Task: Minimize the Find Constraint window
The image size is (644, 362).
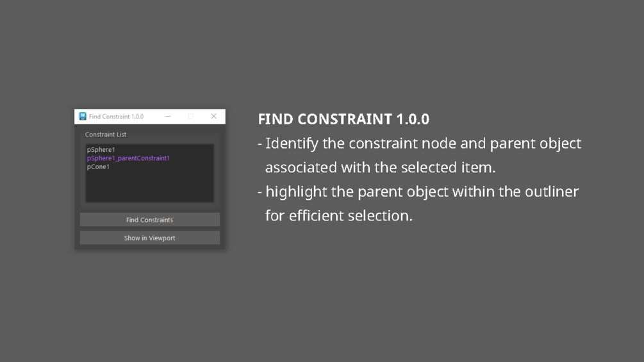Action: coord(168,117)
